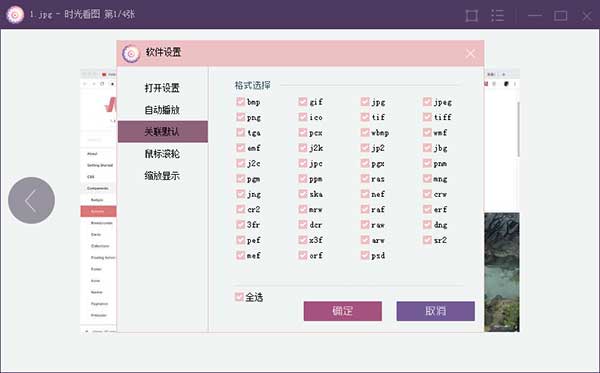Toggle the raf format checkbox
Screen dimensions: 600x373
coord(365,209)
